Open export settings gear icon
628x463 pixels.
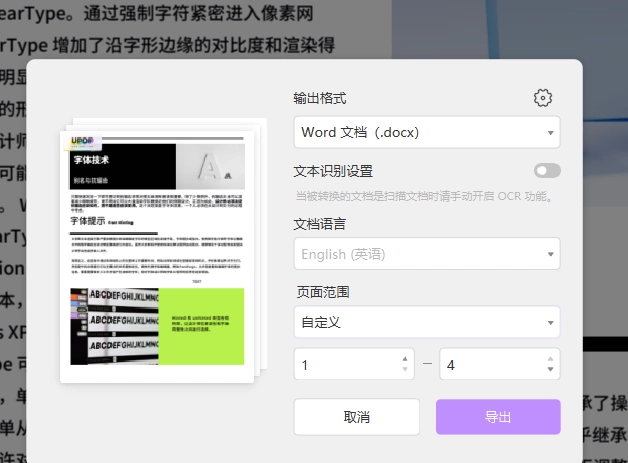coord(543,98)
